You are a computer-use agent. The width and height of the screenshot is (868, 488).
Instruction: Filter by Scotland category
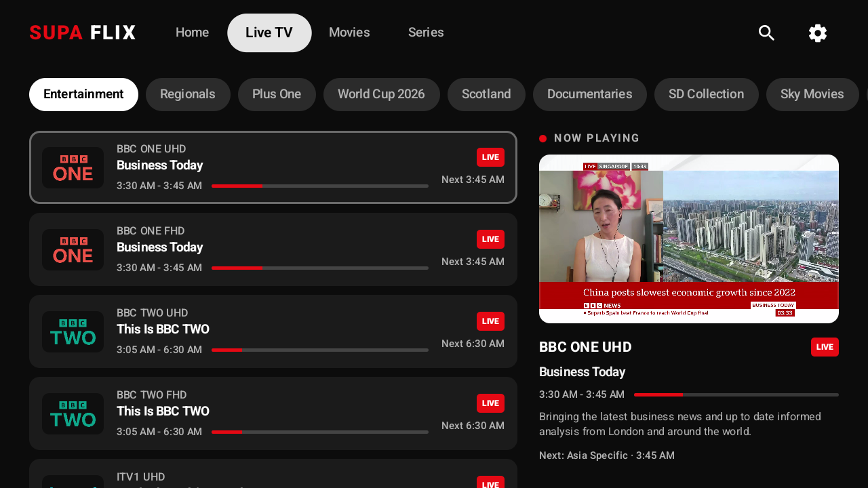tap(486, 94)
